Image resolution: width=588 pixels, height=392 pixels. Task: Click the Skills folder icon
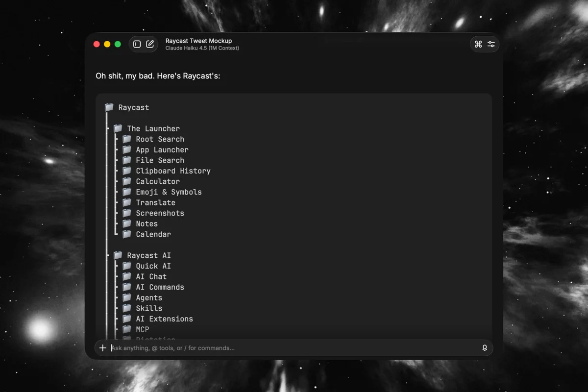[127, 308]
